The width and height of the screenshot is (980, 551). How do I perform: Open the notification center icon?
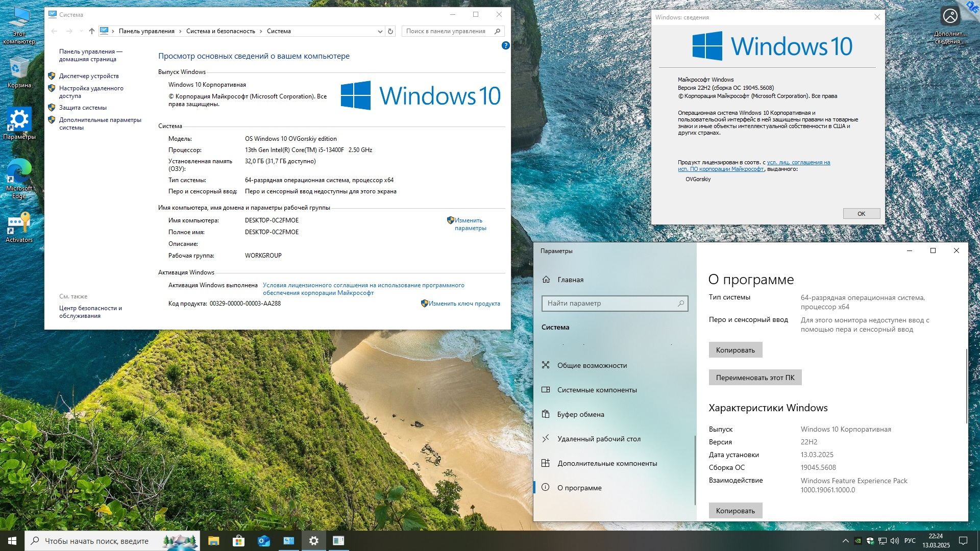(963, 541)
